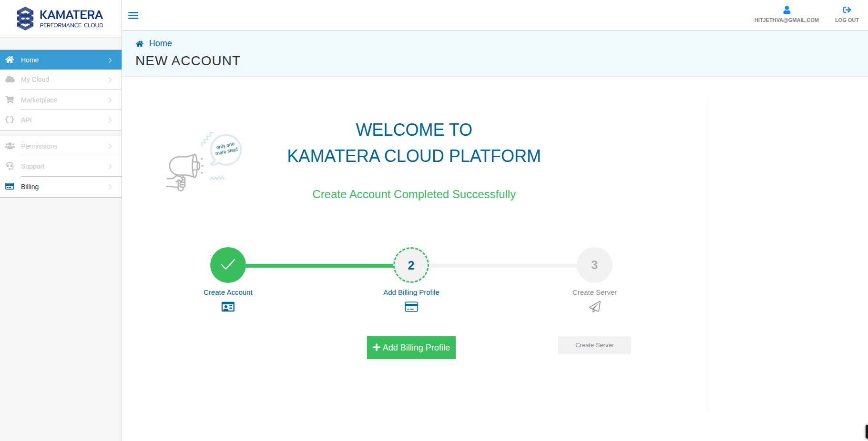Image resolution: width=868 pixels, height=441 pixels.
Task: Click the megaphone illustration
Action: click(185, 171)
